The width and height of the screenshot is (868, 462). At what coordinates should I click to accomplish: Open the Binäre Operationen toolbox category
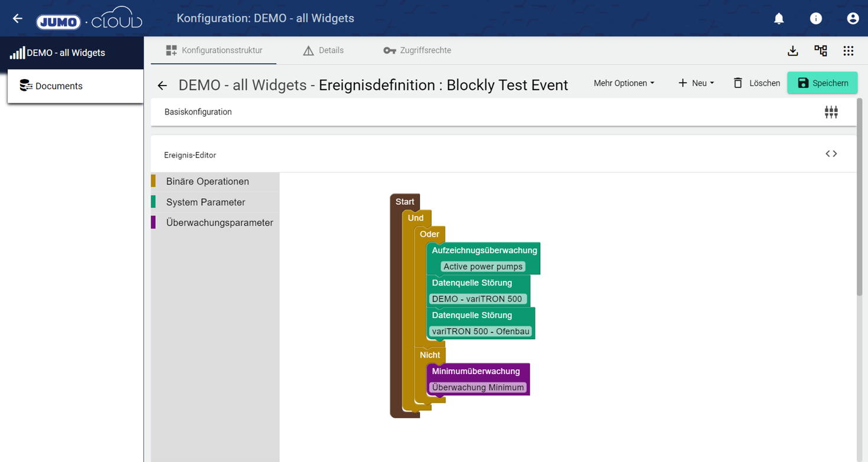(207, 182)
